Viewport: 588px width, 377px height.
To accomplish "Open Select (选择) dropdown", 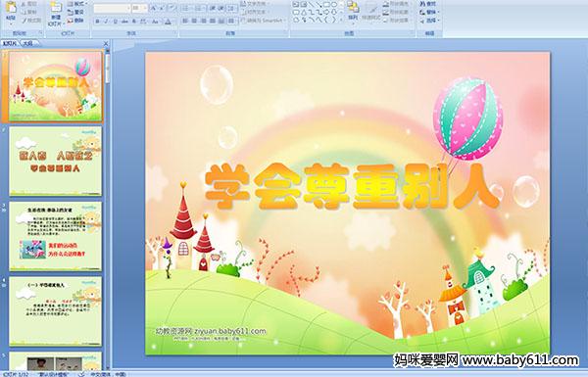I will pyautogui.click(x=429, y=21).
